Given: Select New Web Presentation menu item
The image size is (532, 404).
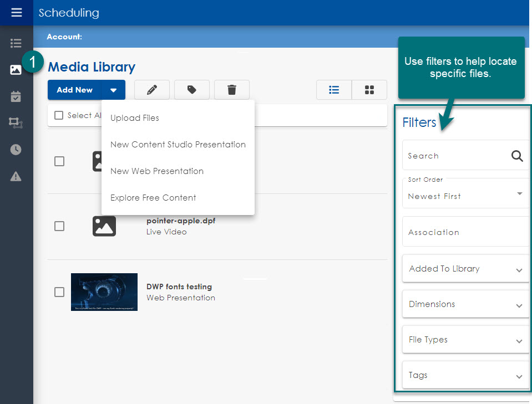Looking at the screenshot, I should click(x=157, y=171).
